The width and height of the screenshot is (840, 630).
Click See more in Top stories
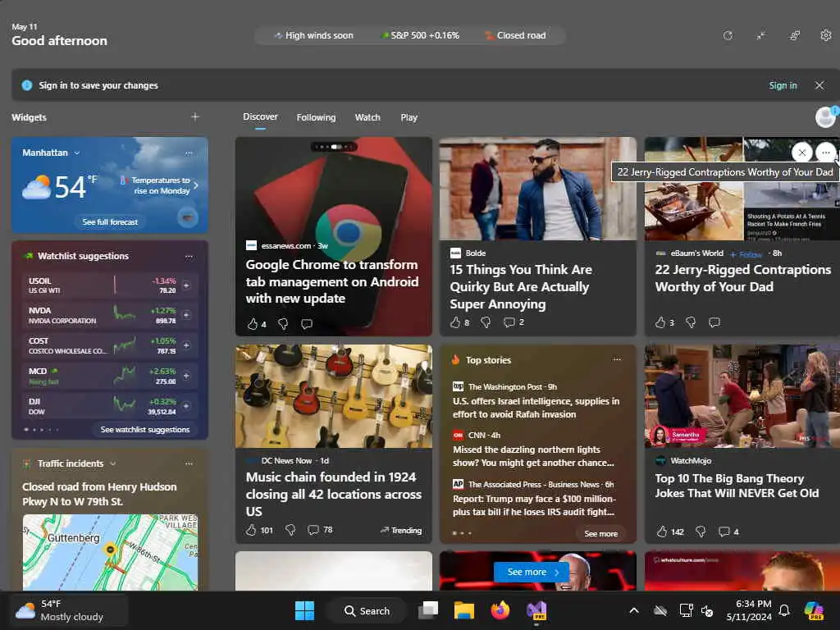[600, 533]
